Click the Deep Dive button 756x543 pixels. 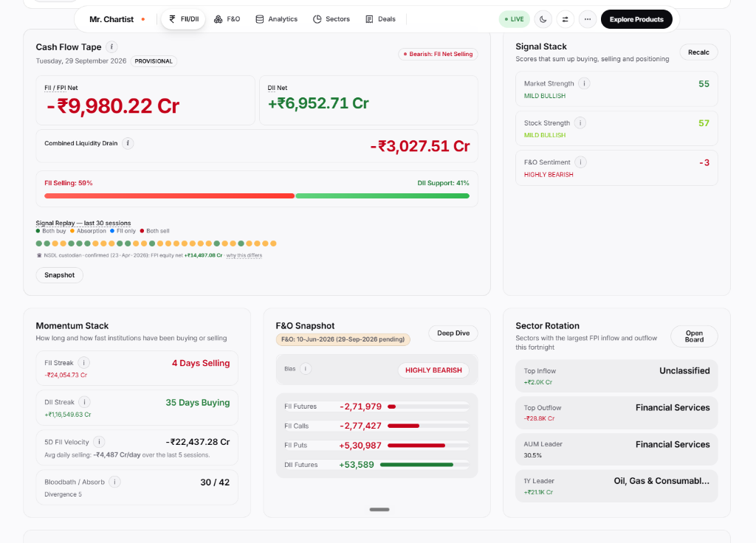pos(453,333)
